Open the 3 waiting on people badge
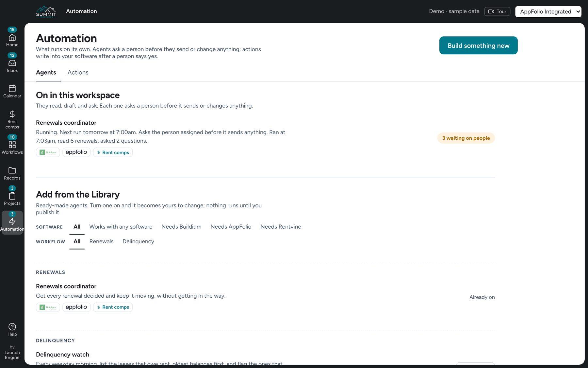This screenshot has height=368, width=588. click(x=466, y=138)
